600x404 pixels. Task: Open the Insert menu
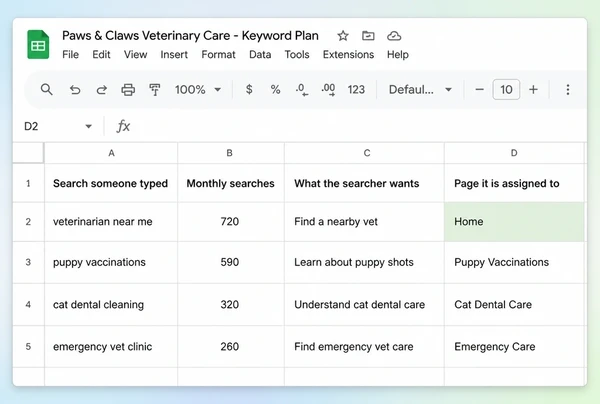174,55
